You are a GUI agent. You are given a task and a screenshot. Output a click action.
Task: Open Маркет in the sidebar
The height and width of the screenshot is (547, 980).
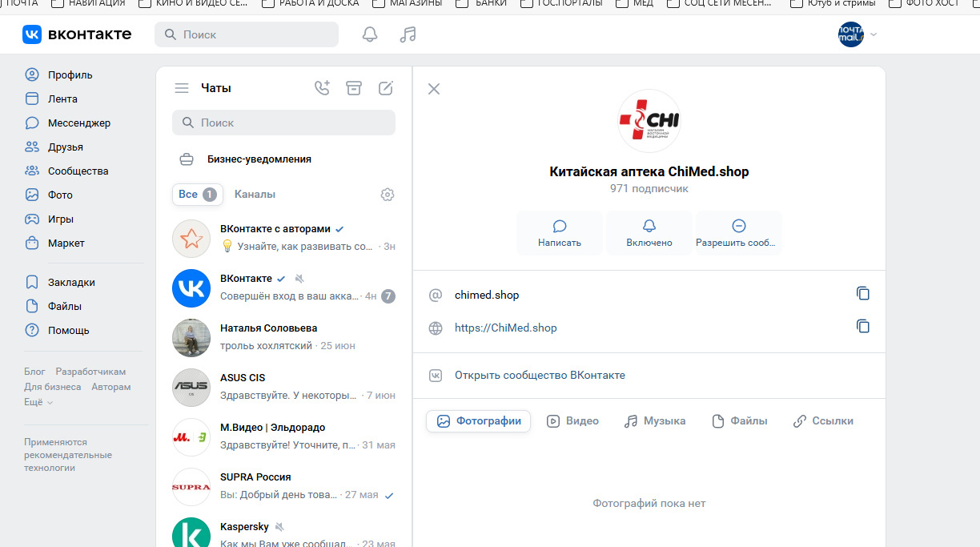[66, 243]
